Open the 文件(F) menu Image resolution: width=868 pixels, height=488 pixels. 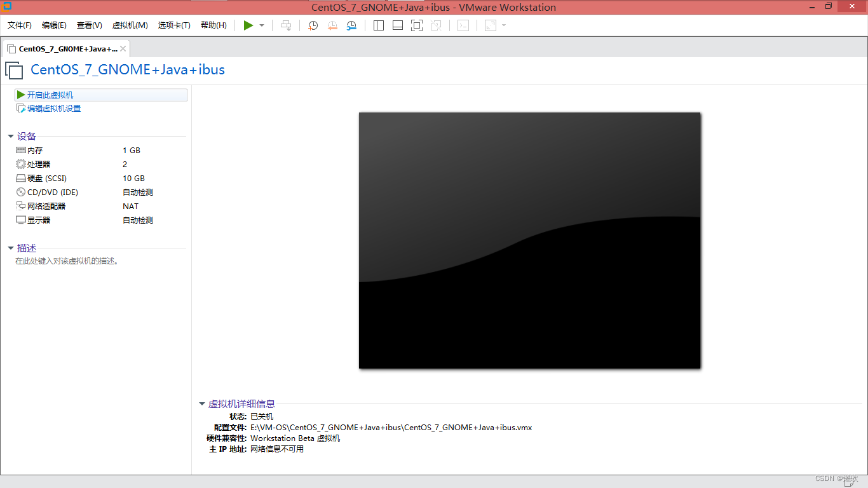20,25
